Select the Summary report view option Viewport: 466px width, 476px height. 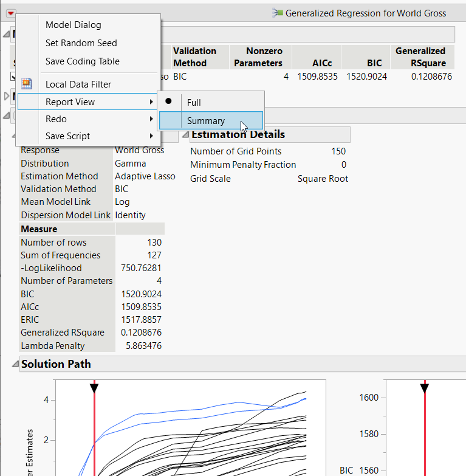(x=205, y=121)
